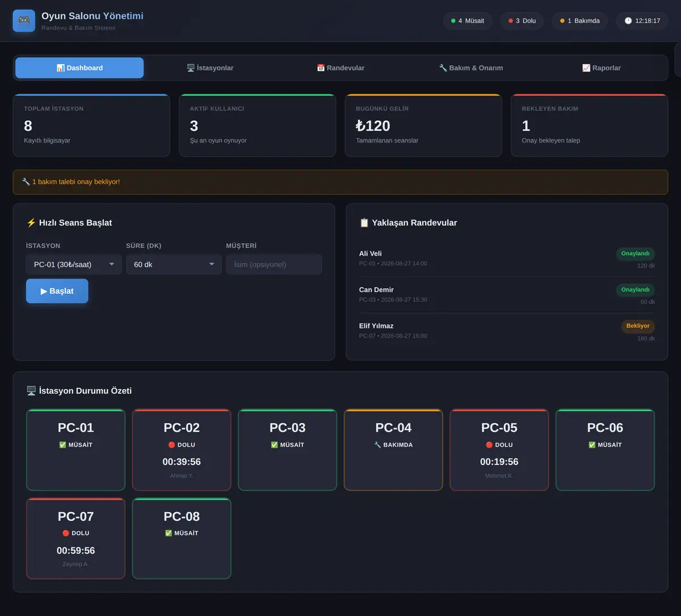Screen dimensions: 681x616
Task: Click the 00:39:56 timer on PC-02
Action: point(182,462)
